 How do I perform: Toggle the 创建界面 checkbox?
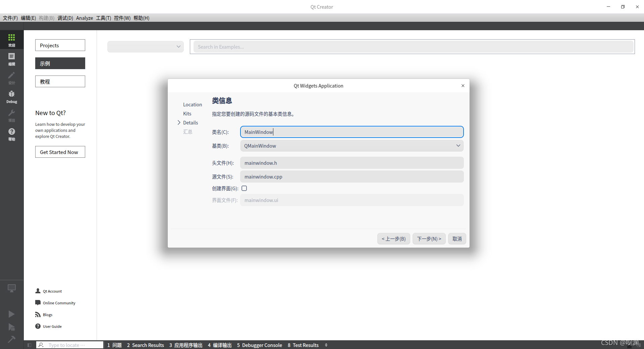pyautogui.click(x=244, y=188)
